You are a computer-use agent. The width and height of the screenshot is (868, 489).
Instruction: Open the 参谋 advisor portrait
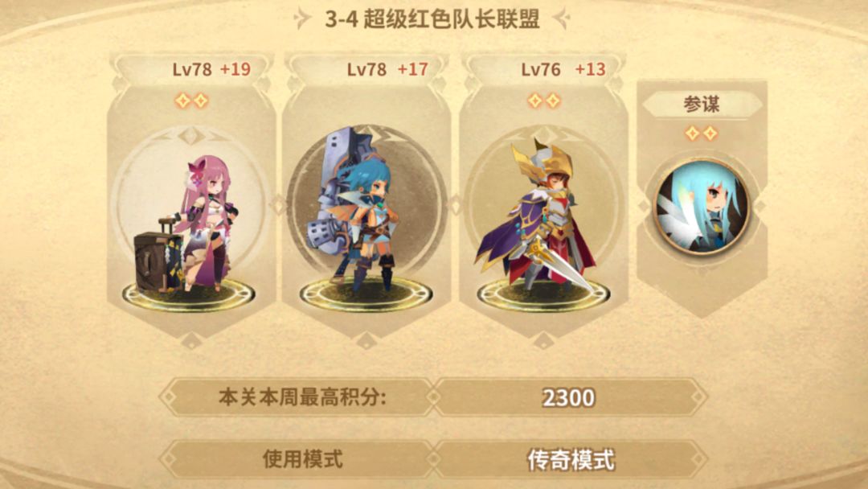[x=702, y=207]
